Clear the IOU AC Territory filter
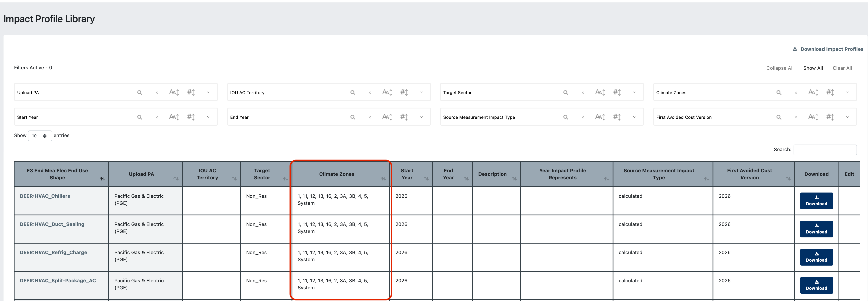This screenshot has height=301, width=868. (x=370, y=93)
